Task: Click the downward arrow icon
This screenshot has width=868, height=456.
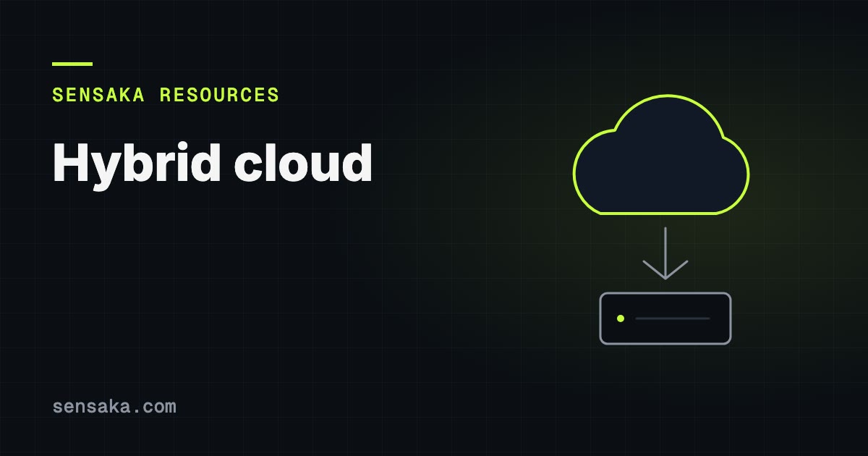Action: point(665,253)
